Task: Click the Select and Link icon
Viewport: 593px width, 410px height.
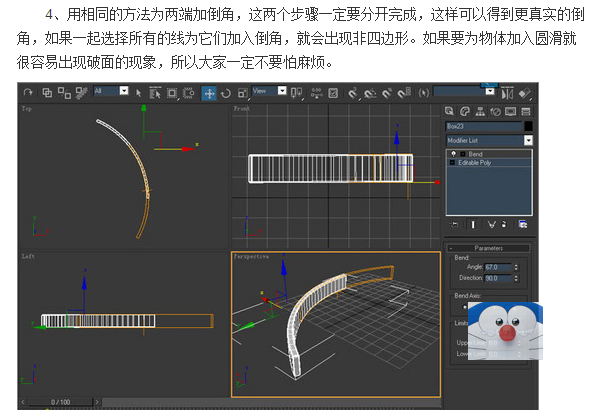Action: pos(47,92)
